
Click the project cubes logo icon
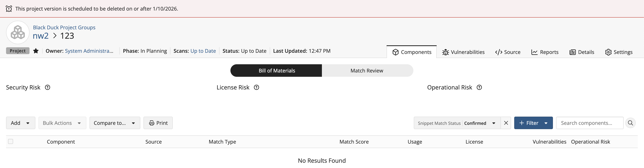click(x=18, y=32)
